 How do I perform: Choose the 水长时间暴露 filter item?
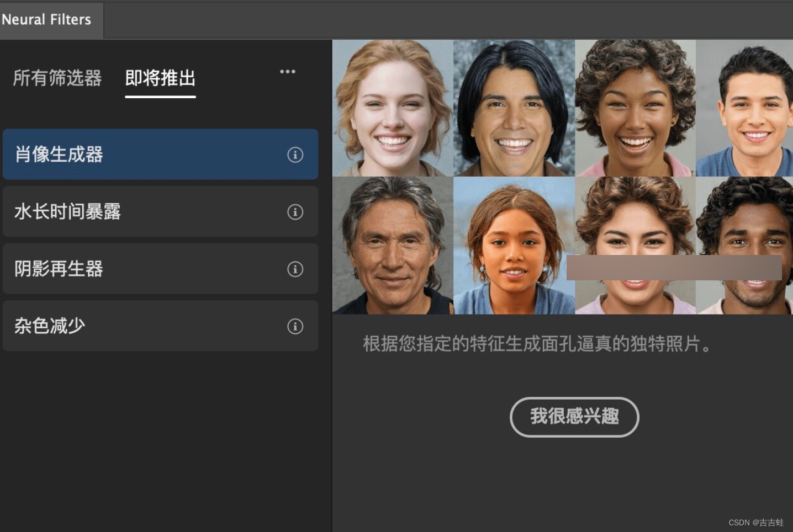(x=160, y=211)
